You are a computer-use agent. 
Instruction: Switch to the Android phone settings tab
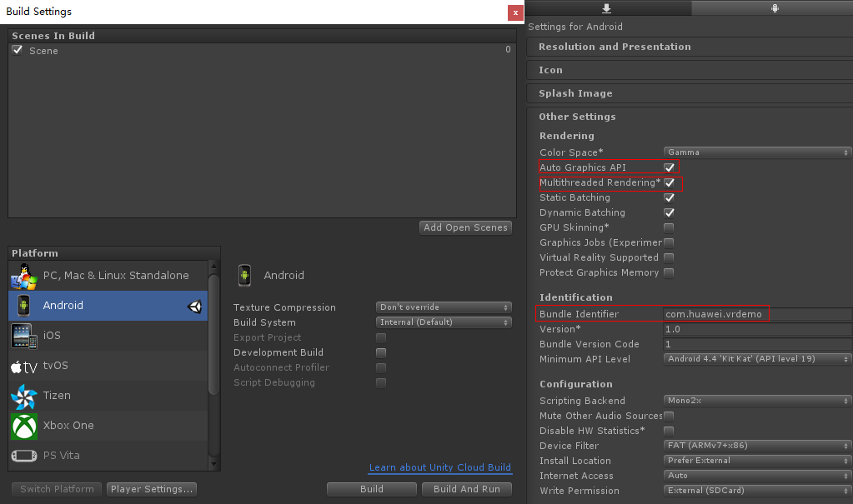(774, 7)
